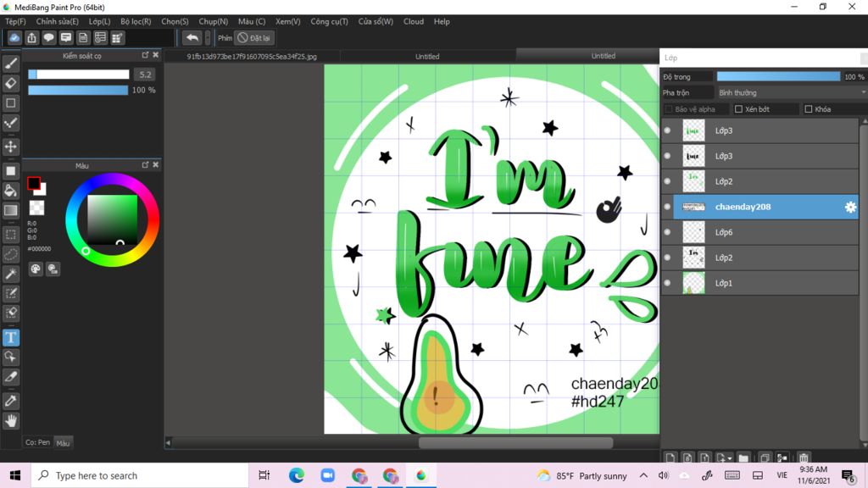868x488 pixels.
Task: Select the Move tool
Action: click(x=10, y=147)
